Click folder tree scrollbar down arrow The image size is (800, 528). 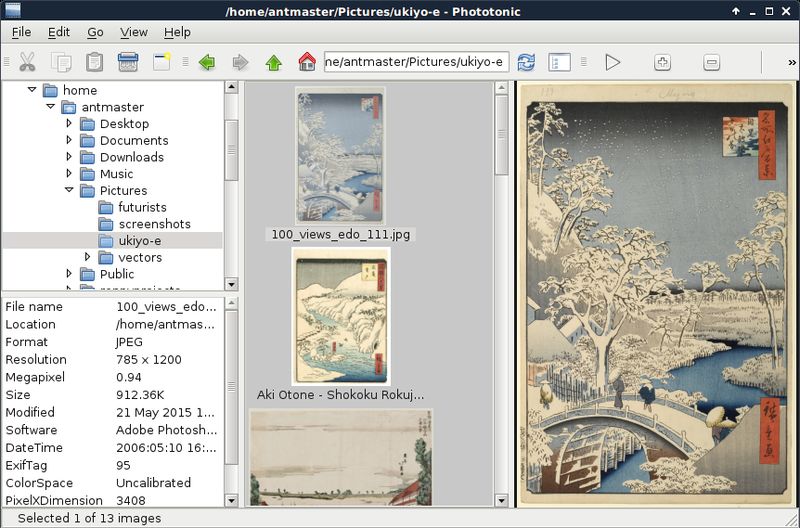[x=231, y=284]
